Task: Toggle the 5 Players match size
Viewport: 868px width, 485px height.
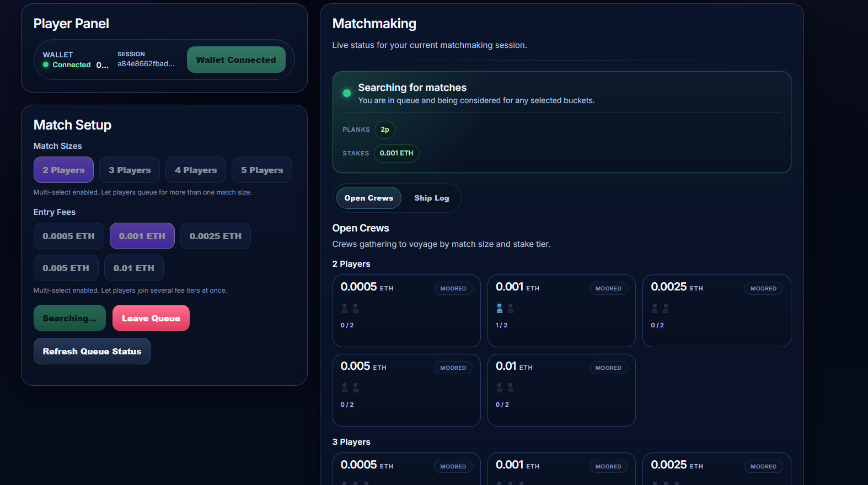Action: pyautogui.click(x=262, y=170)
